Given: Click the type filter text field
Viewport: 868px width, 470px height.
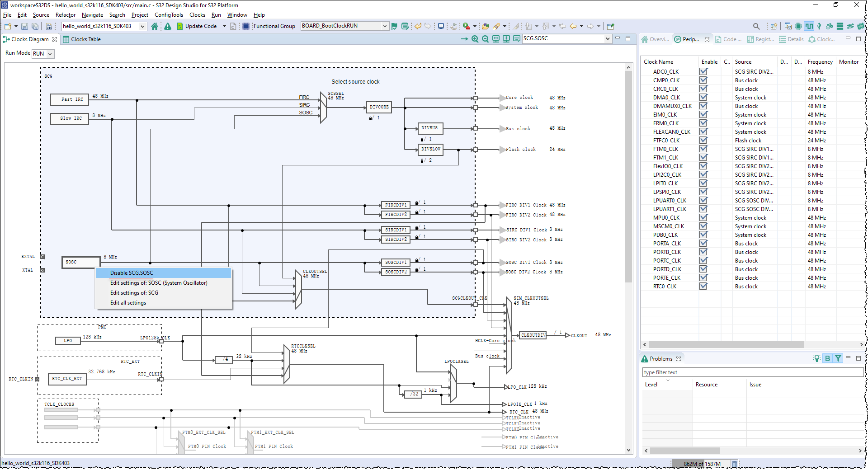Looking at the screenshot, I should coord(752,372).
